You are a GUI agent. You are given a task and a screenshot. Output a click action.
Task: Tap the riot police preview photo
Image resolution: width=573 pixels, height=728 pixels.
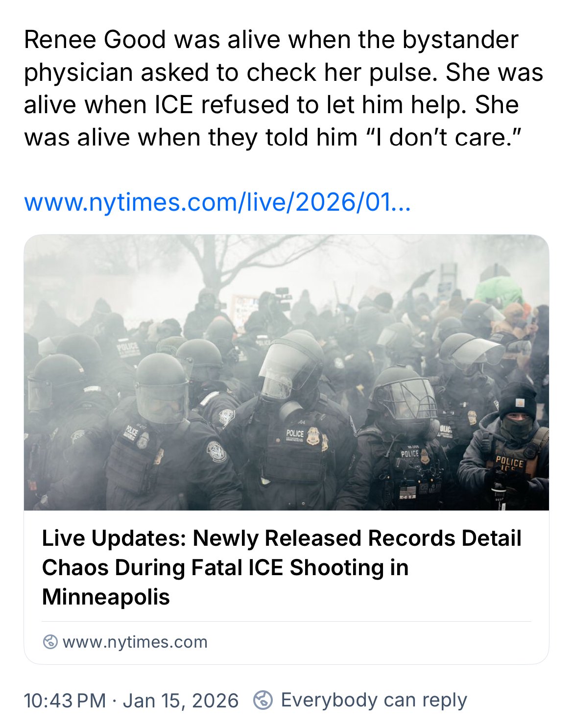[286, 372]
